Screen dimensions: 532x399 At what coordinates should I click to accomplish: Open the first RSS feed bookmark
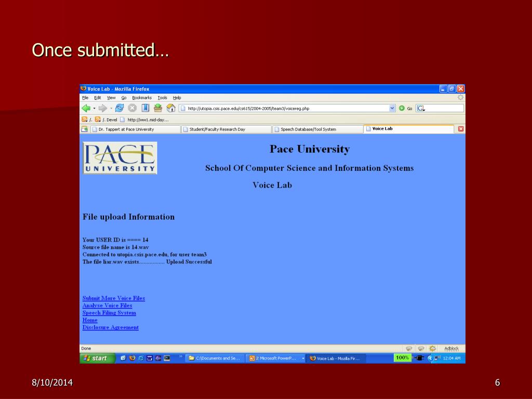click(87, 119)
